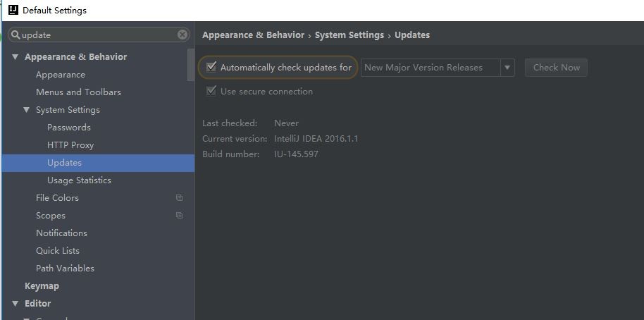The width and height of the screenshot is (644, 320).
Task: Toggle Use secure connection checkbox
Action: 211,91
